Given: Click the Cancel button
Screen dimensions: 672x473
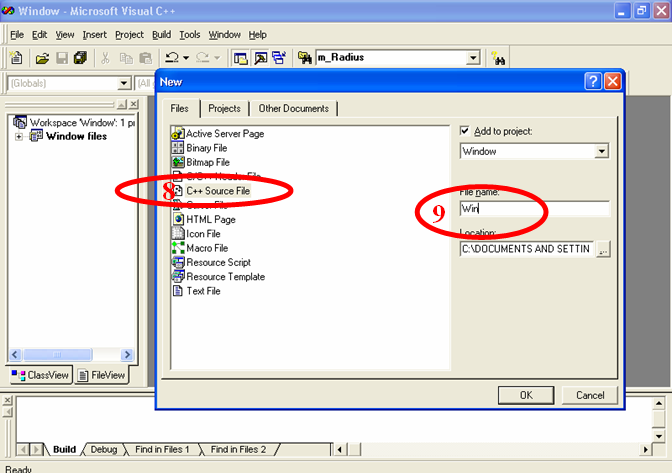Looking at the screenshot, I should (590, 395).
